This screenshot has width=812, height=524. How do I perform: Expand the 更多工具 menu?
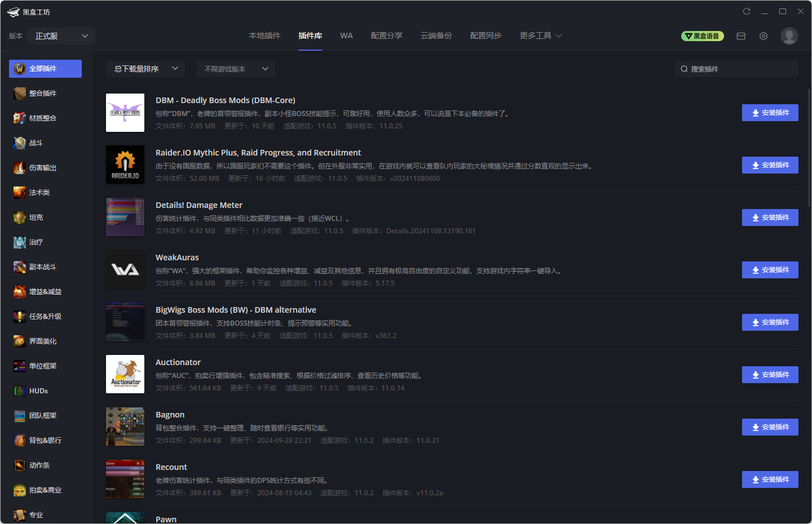[x=541, y=36]
